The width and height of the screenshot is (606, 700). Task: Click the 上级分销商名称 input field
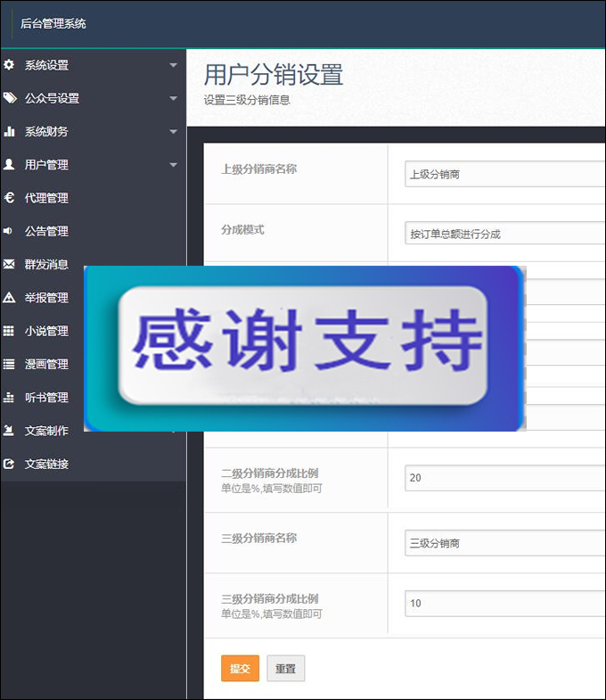[504, 174]
